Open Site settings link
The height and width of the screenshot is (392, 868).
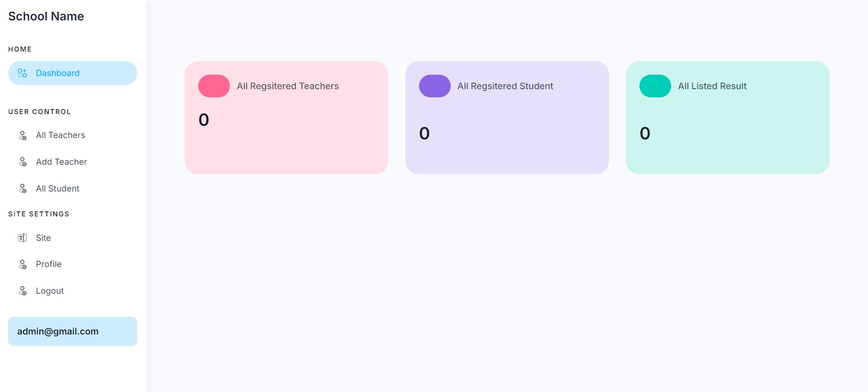click(x=43, y=238)
